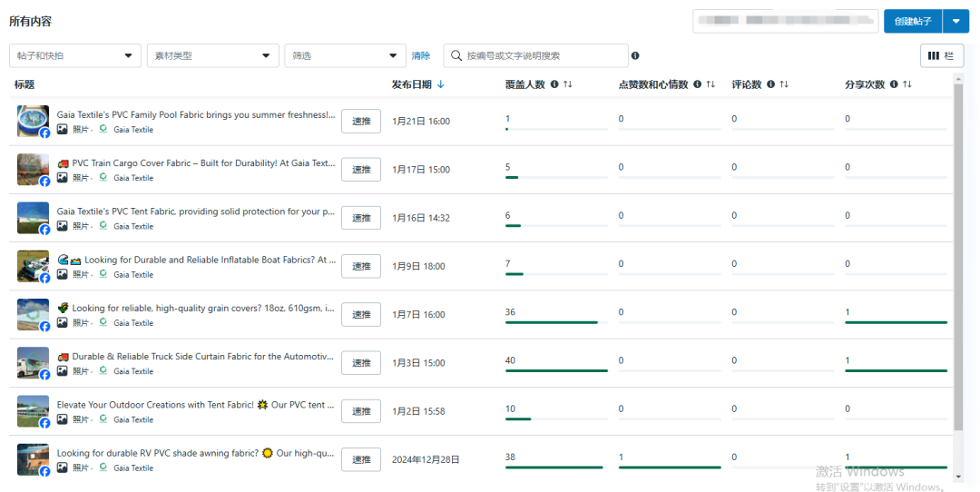Sort the 分享次数 column with arrows icon
Image resolution: width=980 pixels, height=492 pixels.
[x=906, y=84]
